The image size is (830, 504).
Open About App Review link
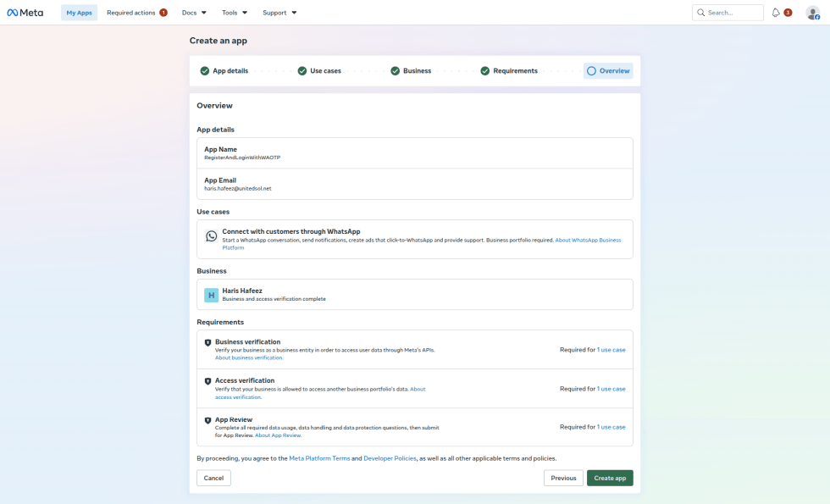279,435
